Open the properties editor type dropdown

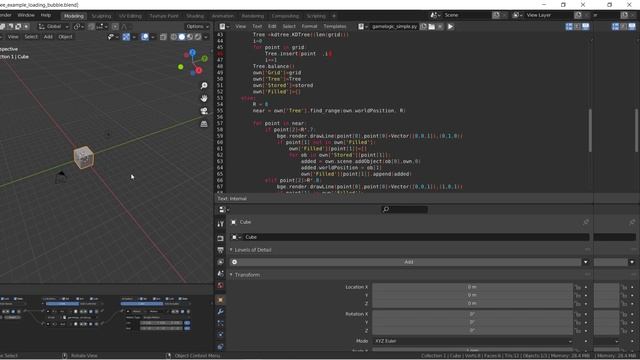(223, 209)
